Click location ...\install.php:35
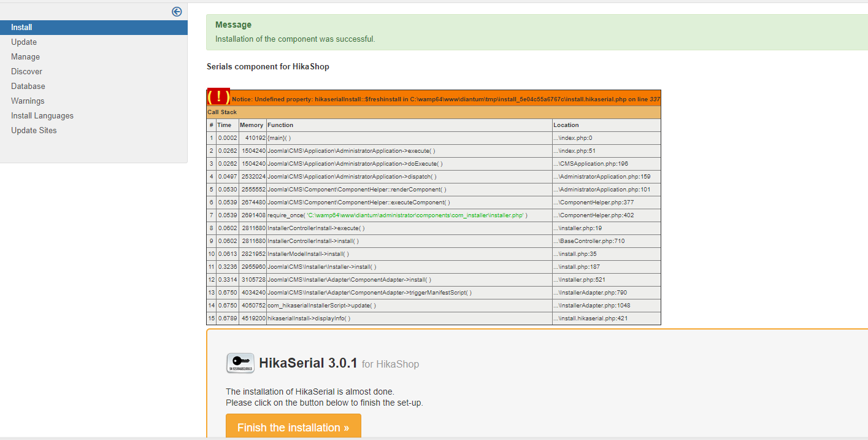 [x=607, y=254]
